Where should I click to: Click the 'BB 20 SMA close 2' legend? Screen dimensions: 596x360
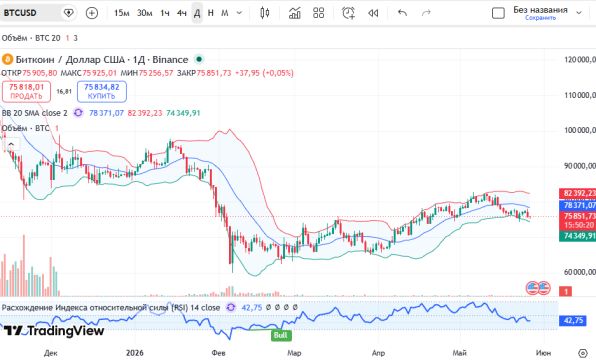click(35, 113)
